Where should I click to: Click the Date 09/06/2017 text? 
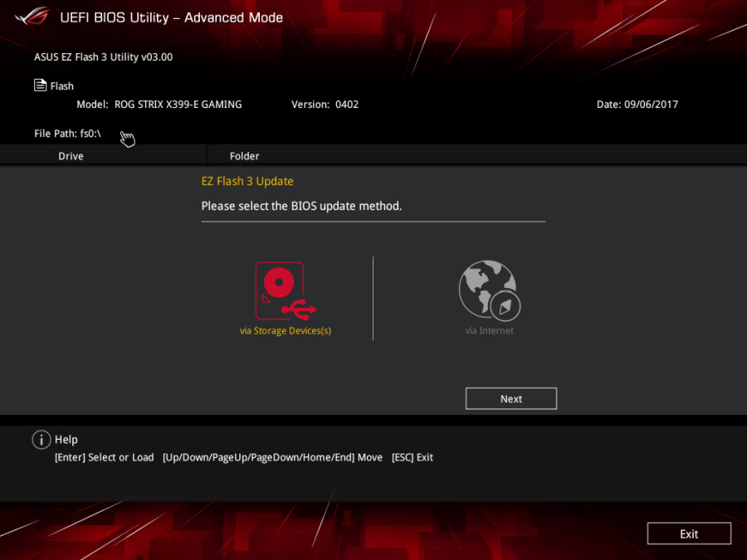tap(637, 105)
